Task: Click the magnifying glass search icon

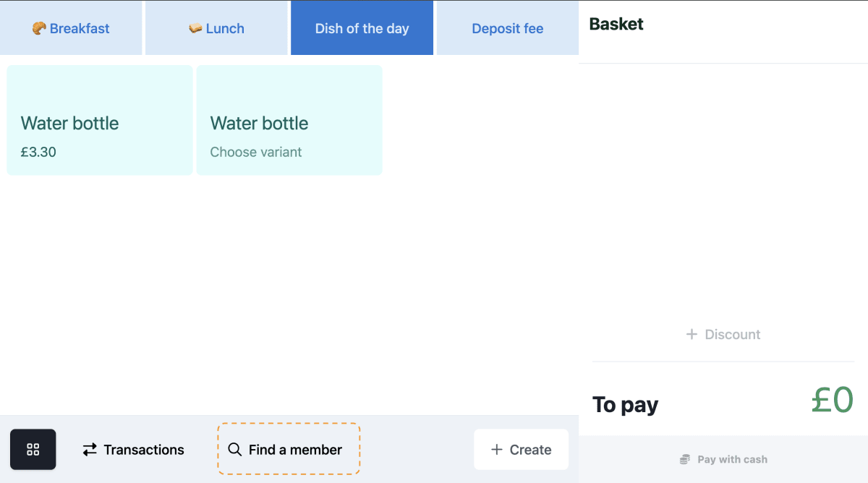Action: 235,450
